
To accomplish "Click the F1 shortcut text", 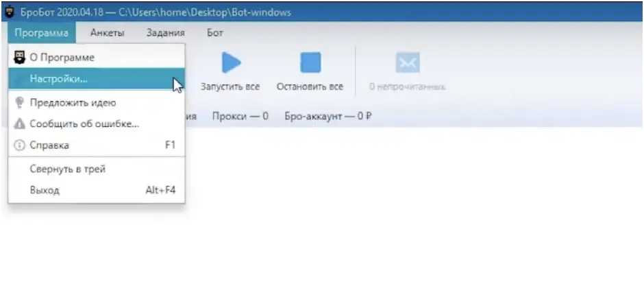I will tap(170, 145).
